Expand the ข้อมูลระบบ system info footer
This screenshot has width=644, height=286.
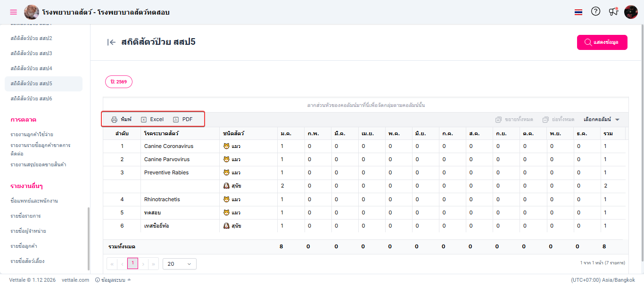point(113,280)
